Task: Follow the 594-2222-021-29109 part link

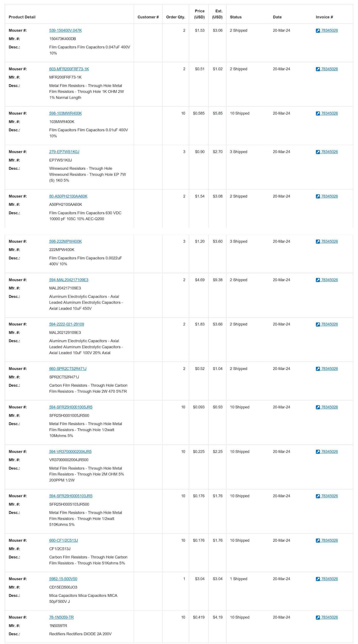Action: coord(67,324)
